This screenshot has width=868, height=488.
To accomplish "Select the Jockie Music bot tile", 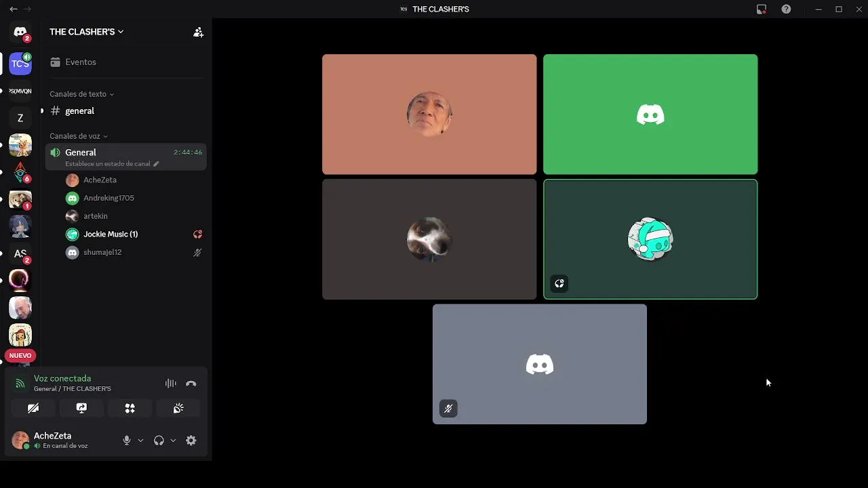I will pos(650,239).
